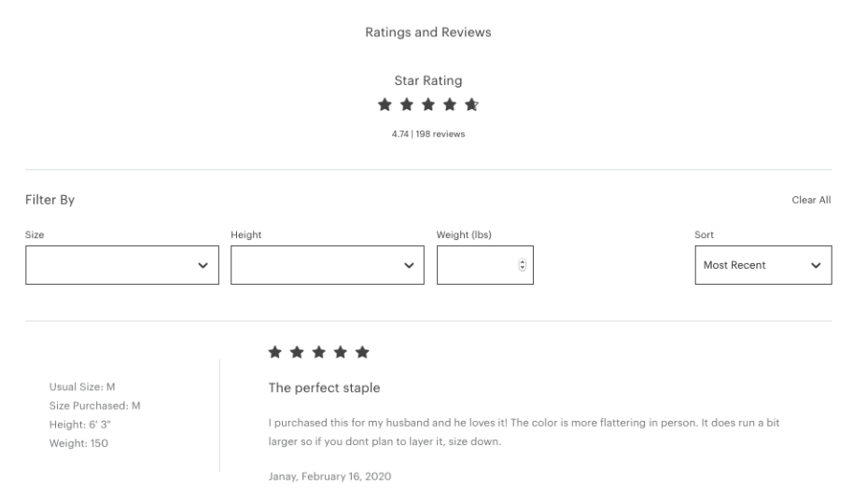Click the first star in the overall Star Rating
This screenshot has height=504, width=853.
384,105
